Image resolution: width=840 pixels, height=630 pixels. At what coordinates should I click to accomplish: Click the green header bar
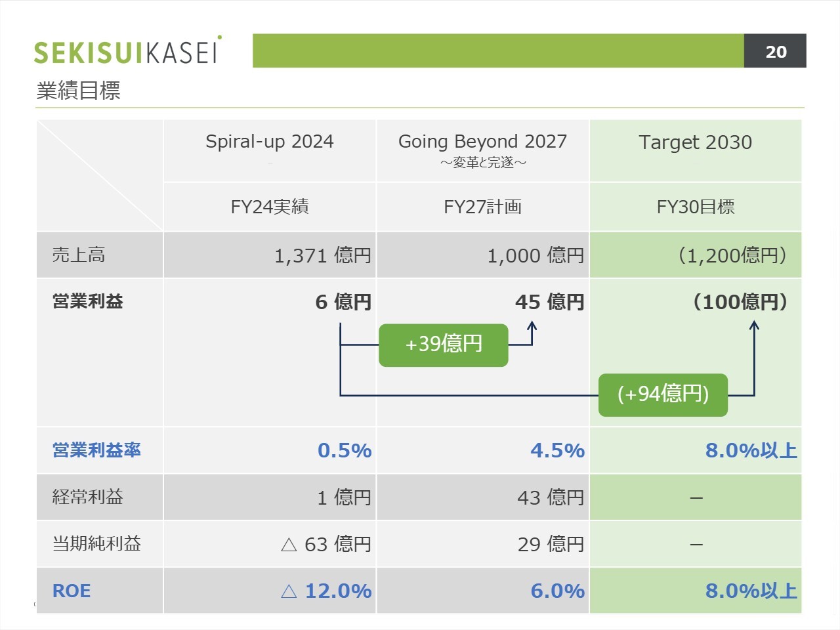click(498, 51)
